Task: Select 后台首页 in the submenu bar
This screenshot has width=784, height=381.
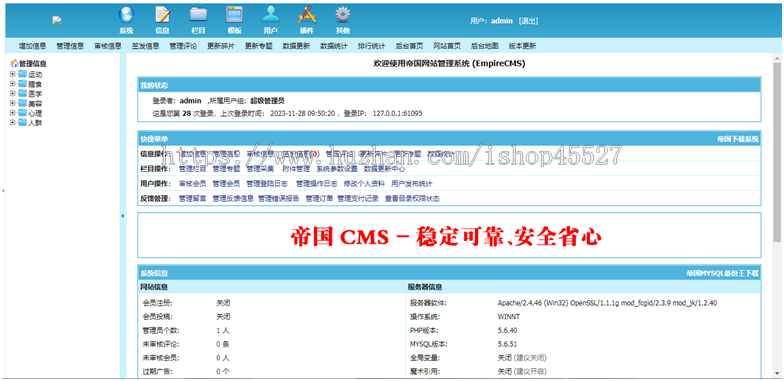Action: point(409,46)
